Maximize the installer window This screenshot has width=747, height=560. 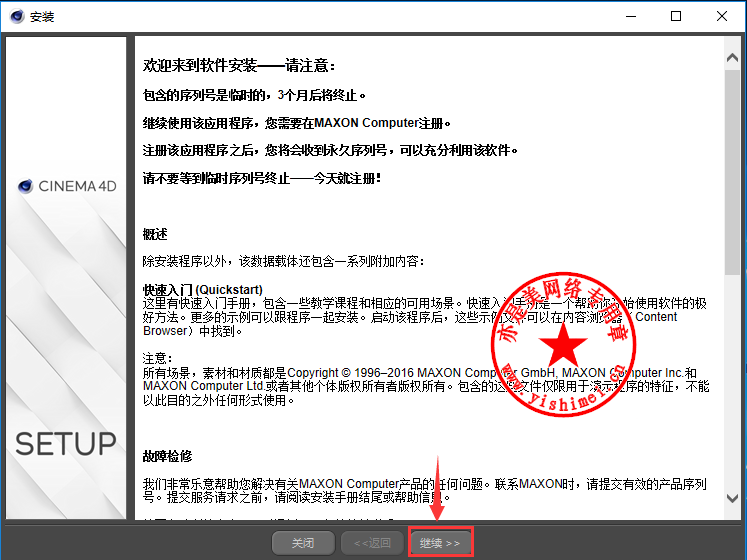pyautogui.click(x=676, y=17)
